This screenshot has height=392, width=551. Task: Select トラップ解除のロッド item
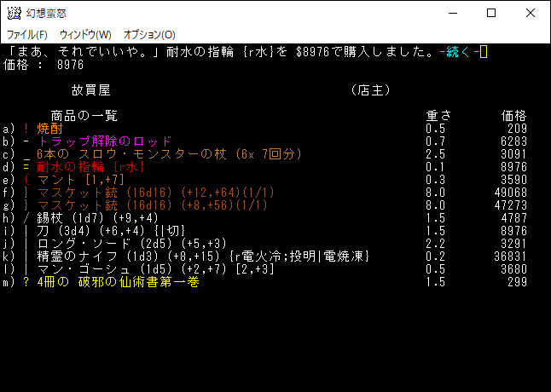pos(104,141)
